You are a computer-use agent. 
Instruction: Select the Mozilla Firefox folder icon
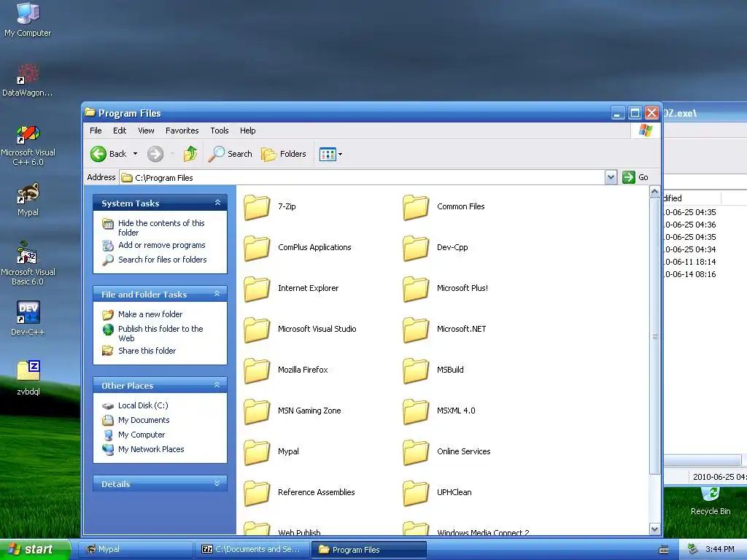pyautogui.click(x=257, y=370)
